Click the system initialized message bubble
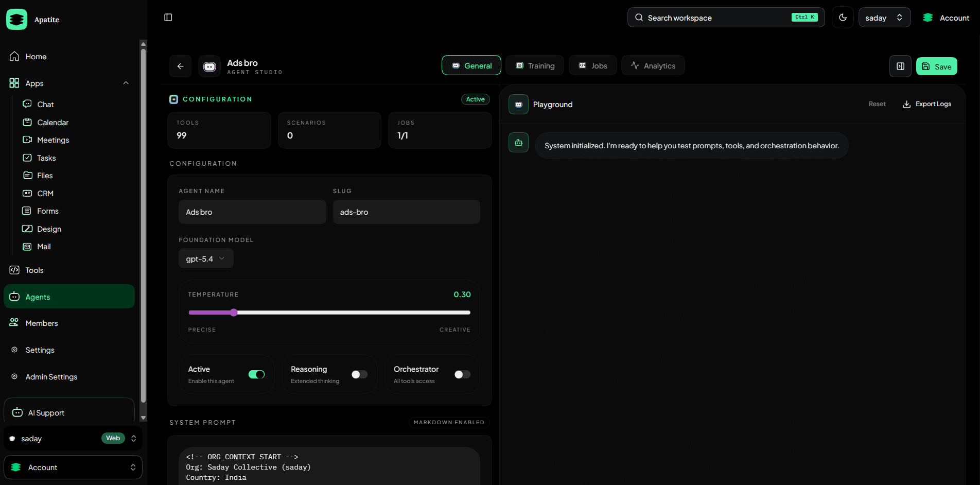Image resolution: width=980 pixels, height=485 pixels. pyautogui.click(x=692, y=146)
